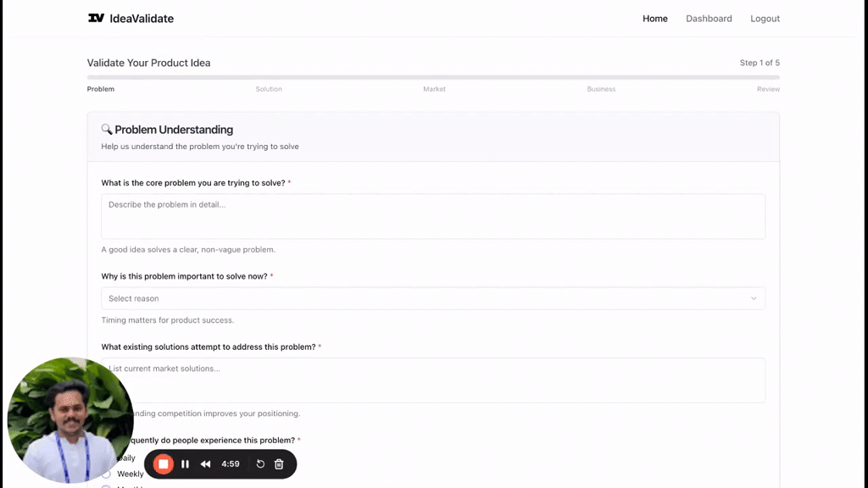Click the 4:59 recording timer

point(231,464)
